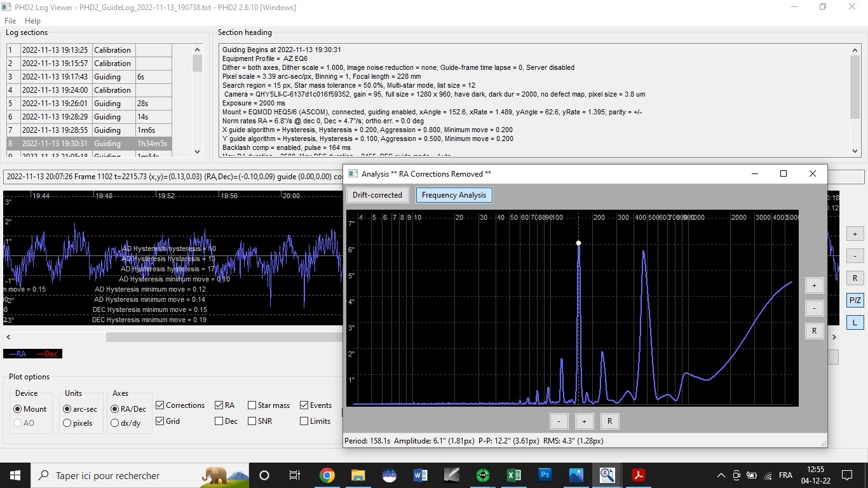Select log section 5 Guiding 28s

point(89,104)
